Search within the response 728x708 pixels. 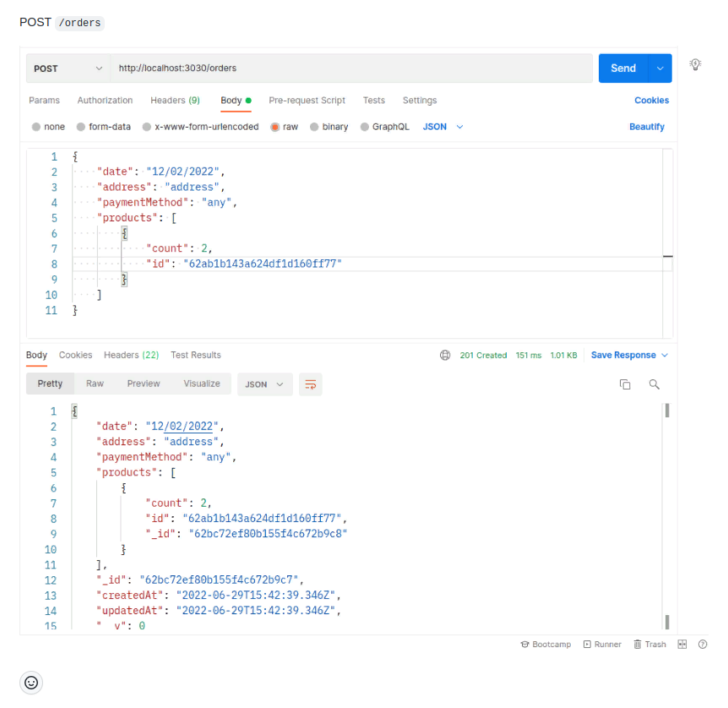[655, 384]
